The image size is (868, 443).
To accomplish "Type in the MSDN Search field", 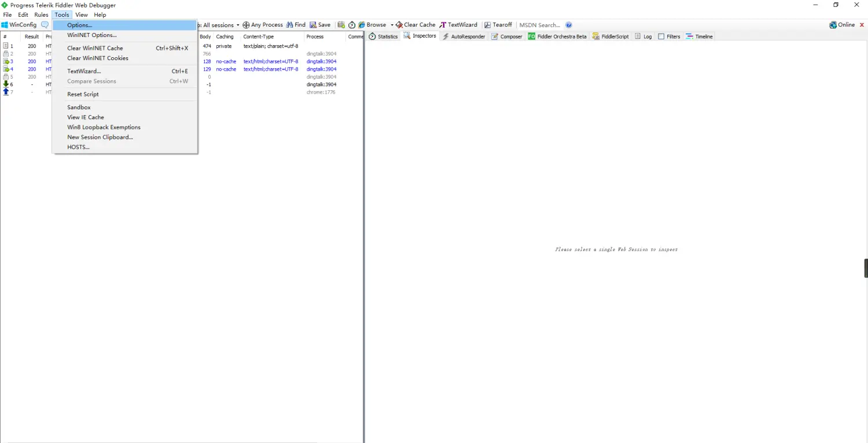I will (x=539, y=25).
